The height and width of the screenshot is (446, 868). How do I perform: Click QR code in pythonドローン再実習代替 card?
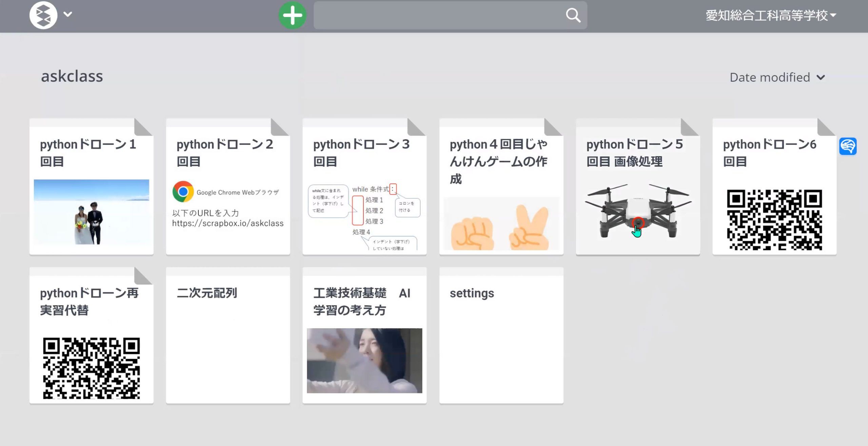point(91,368)
